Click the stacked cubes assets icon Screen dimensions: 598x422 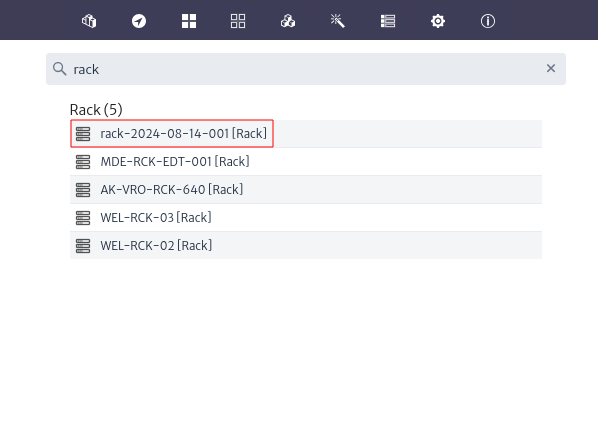click(288, 21)
